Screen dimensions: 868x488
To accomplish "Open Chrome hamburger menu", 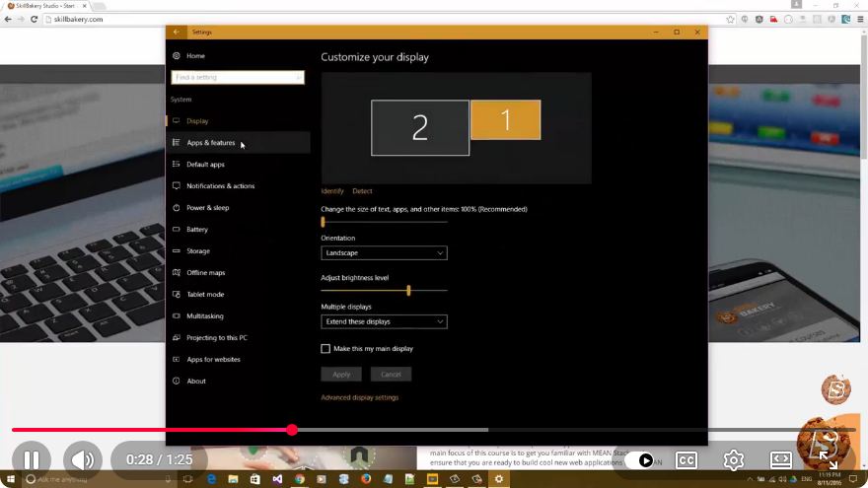I will pos(860,19).
